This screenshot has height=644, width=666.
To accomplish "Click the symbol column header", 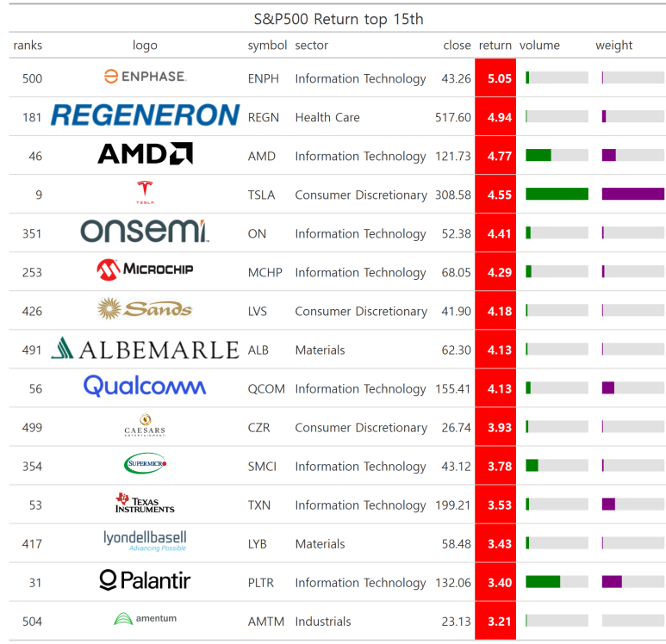I will 267,45.
